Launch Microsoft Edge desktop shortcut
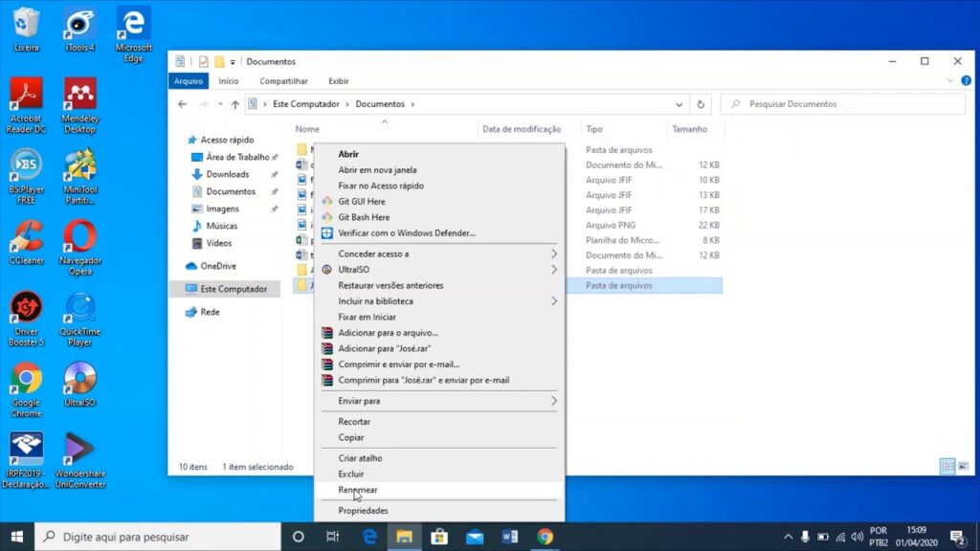This screenshot has width=980, height=551. click(x=133, y=34)
